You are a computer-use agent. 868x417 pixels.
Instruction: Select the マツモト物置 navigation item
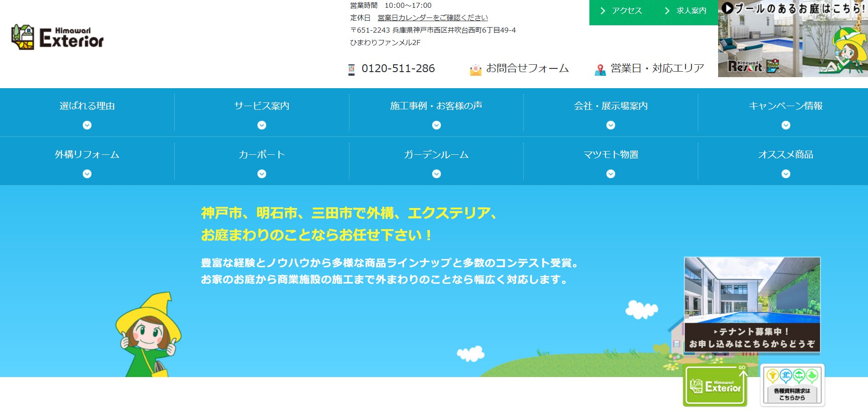611,155
